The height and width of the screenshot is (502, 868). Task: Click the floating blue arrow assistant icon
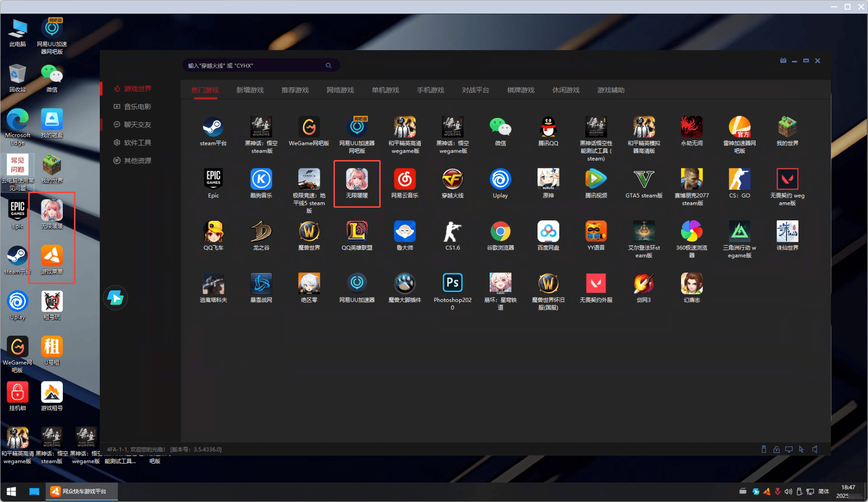tap(115, 298)
